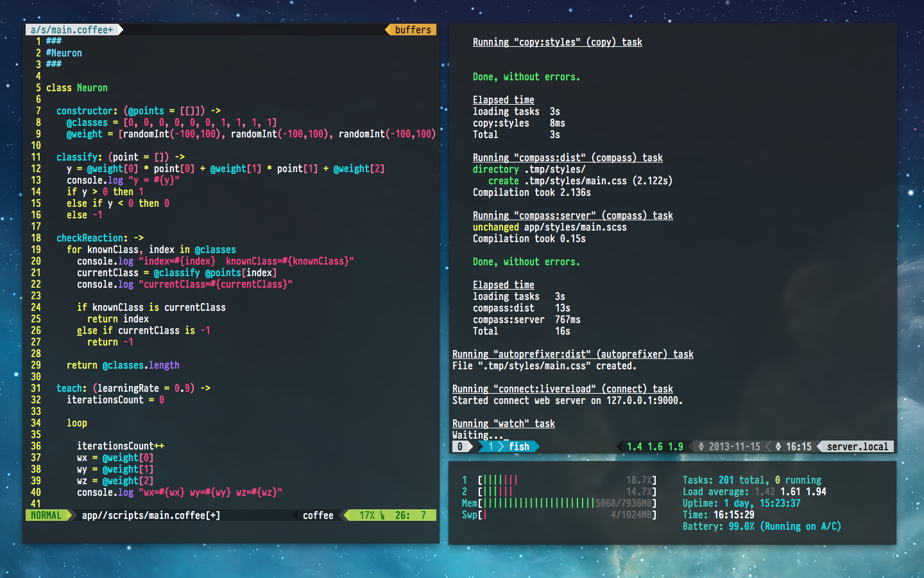Click "Started connect web server on 127.0.0.1:9000."

click(568, 401)
